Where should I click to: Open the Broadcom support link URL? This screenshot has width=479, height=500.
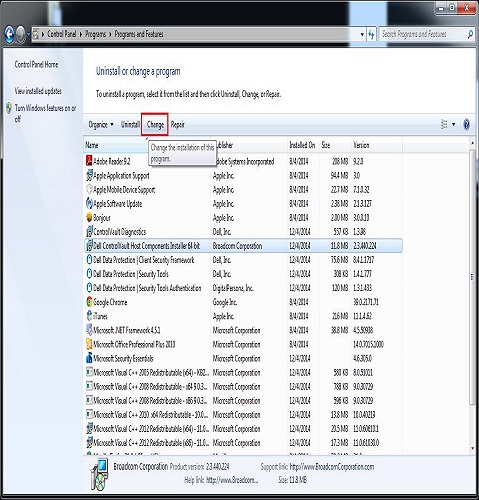(332, 467)
